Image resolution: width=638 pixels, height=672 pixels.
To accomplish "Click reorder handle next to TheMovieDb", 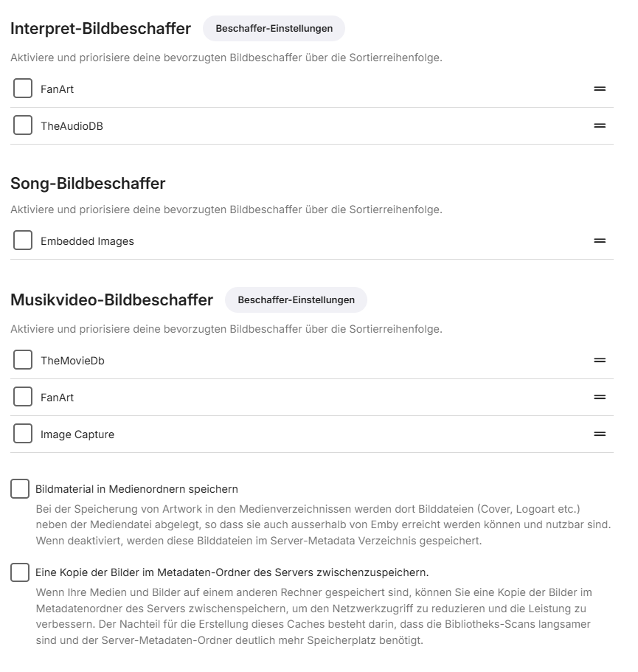I will pyautogui.click(x=600, y=361).
